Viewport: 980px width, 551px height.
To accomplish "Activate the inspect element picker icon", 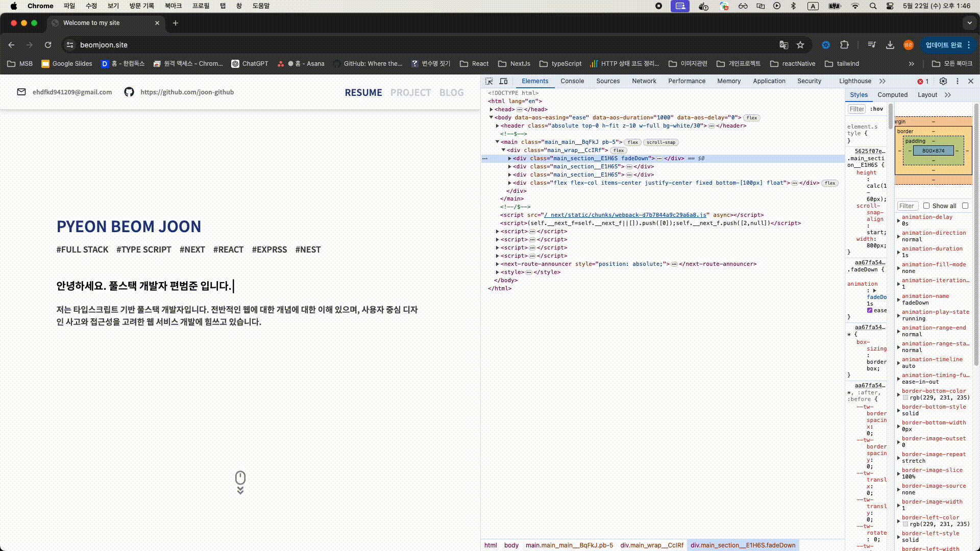I will click(489, 81).
